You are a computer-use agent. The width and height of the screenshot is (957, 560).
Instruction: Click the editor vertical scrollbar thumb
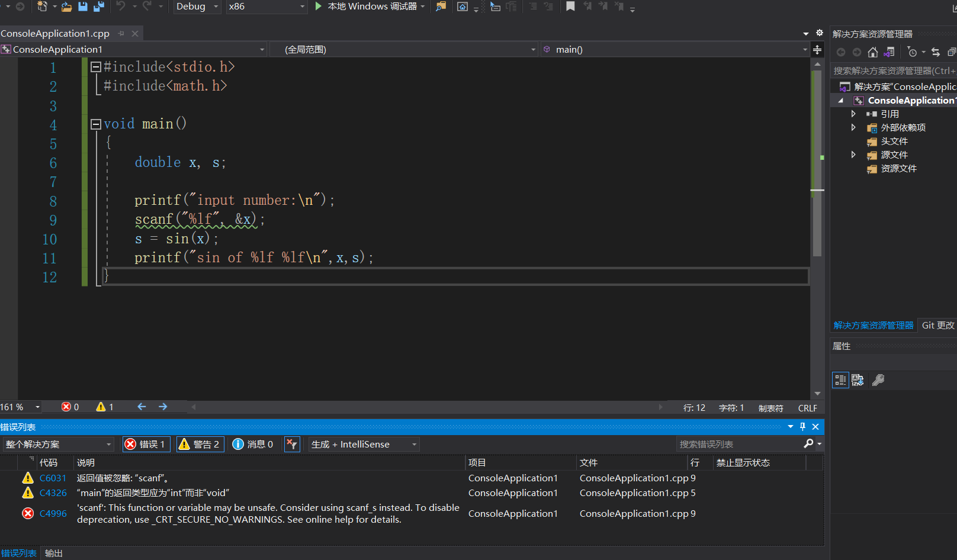(817, 163)
